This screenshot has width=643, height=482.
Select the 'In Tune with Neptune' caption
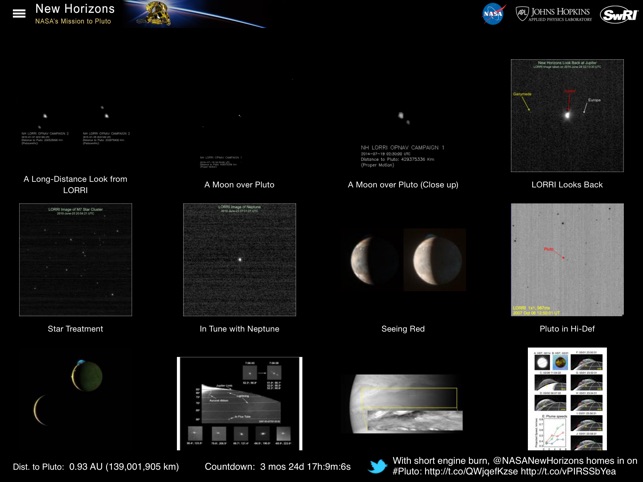[239, 329]
